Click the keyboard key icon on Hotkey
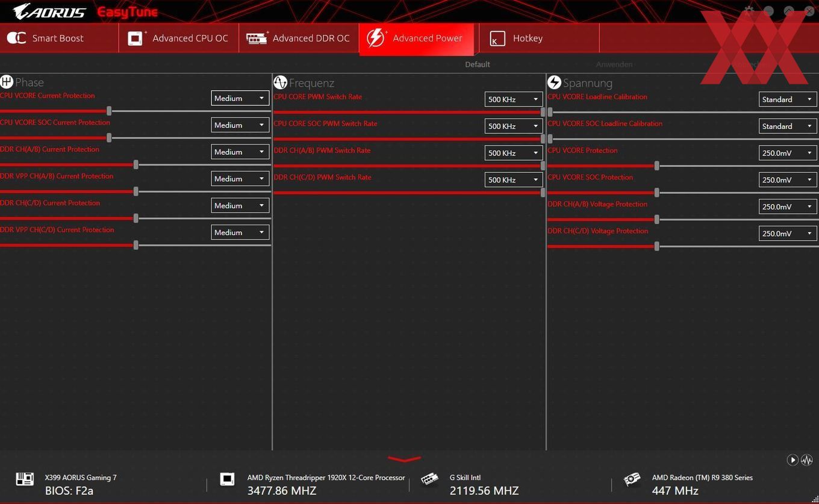Image resolution: width=819 pixels, height=504 pixels. 497,39
